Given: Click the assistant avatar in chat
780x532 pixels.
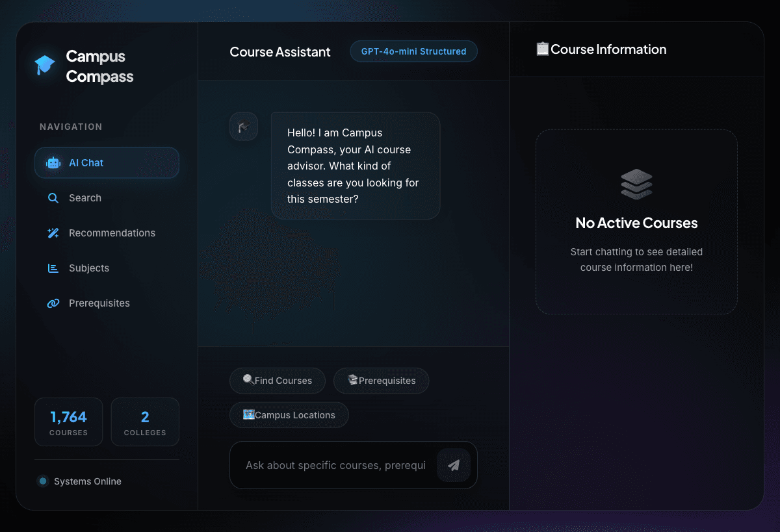Looking at the screenshot, I should click(x=244, y=127).
